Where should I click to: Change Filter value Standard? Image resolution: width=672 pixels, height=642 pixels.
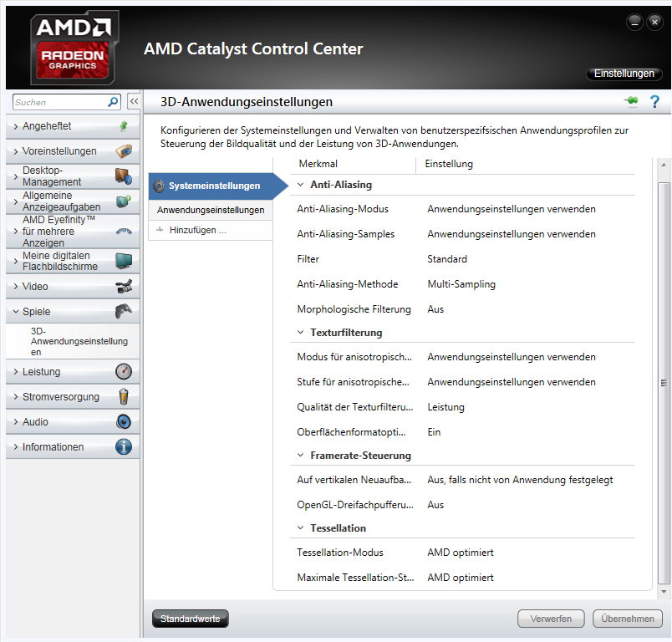pyautogui.click(x=447, y=259)
